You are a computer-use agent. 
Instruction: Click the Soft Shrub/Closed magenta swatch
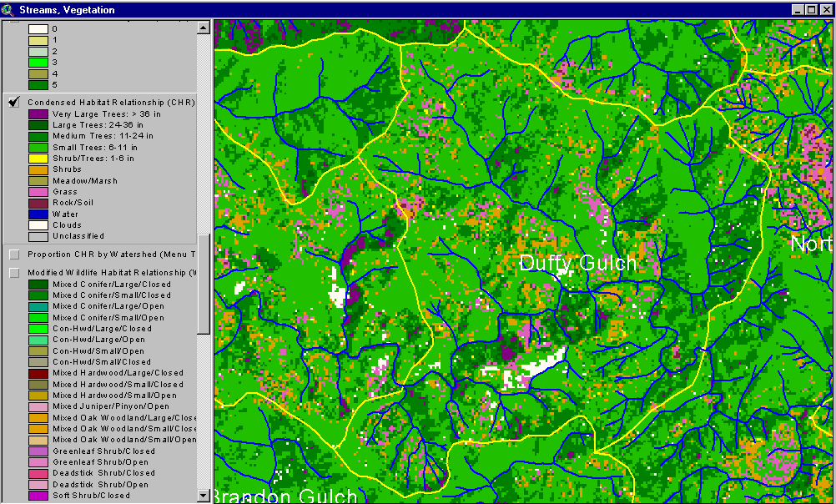pos(38,496)
